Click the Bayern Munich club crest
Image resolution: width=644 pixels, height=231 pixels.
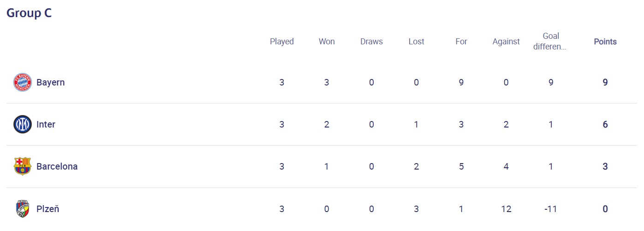[22, 82]
